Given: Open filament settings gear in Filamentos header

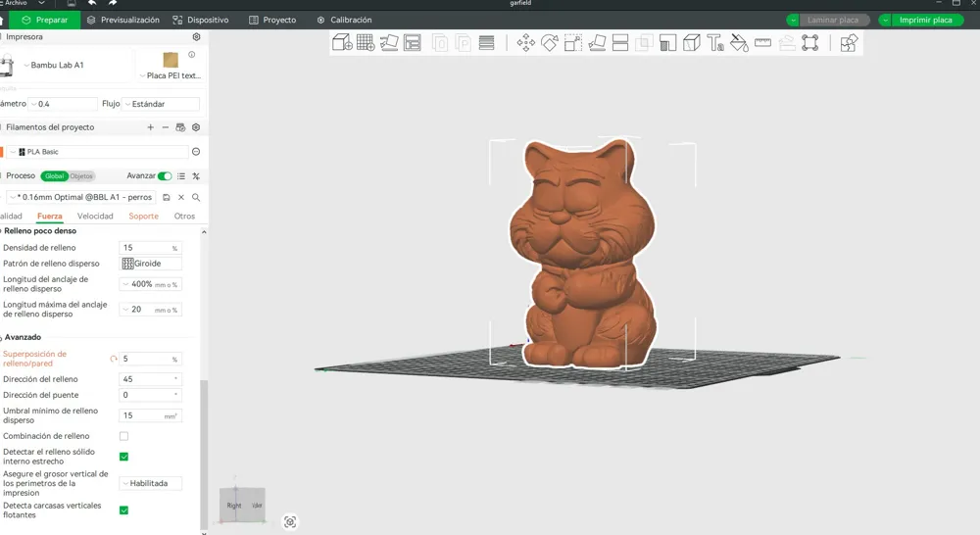Looking at the screenshot, I should click(196, 127).
